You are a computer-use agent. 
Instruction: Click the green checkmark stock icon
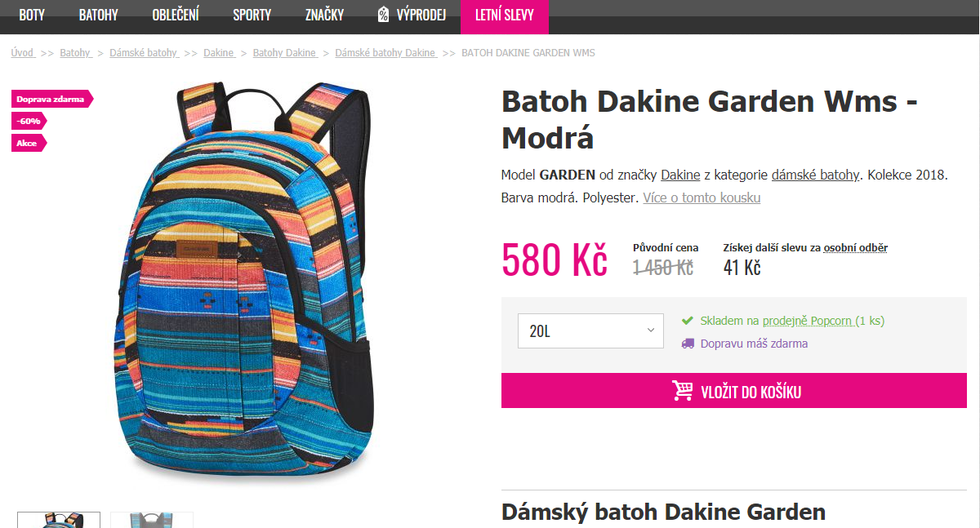click(x=688, y=321)
